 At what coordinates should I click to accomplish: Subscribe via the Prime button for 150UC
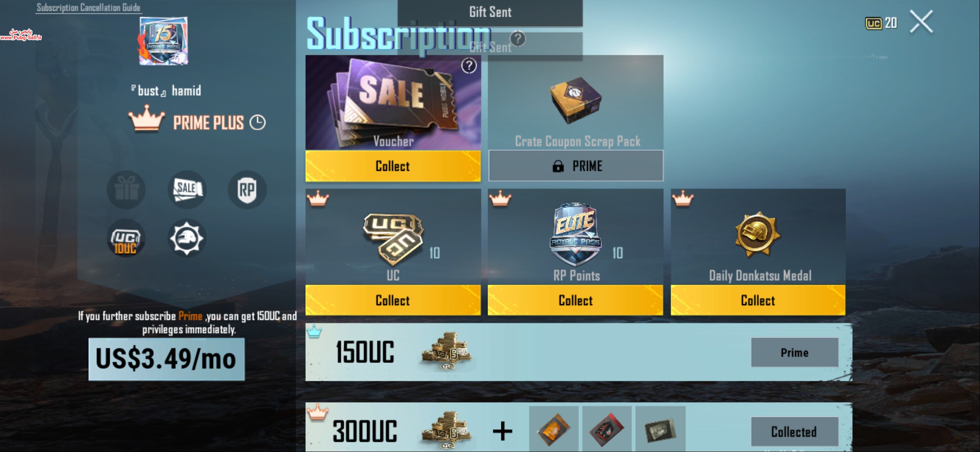coord(794,352)
